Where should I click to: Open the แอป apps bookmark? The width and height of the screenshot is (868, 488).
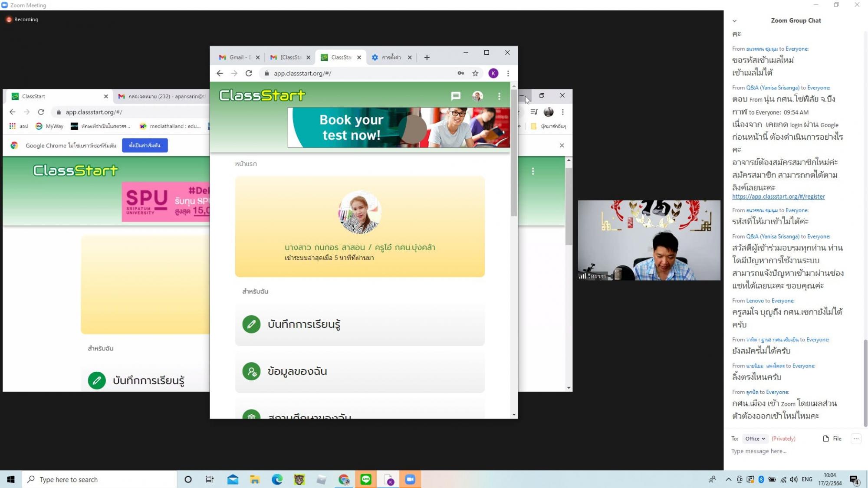[19, 126]
